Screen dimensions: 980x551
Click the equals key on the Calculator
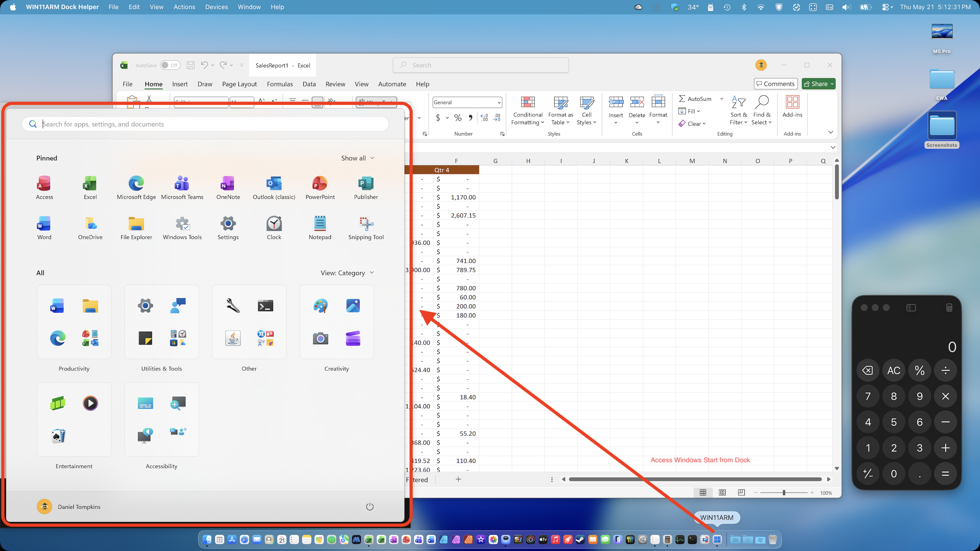point(945,474)
